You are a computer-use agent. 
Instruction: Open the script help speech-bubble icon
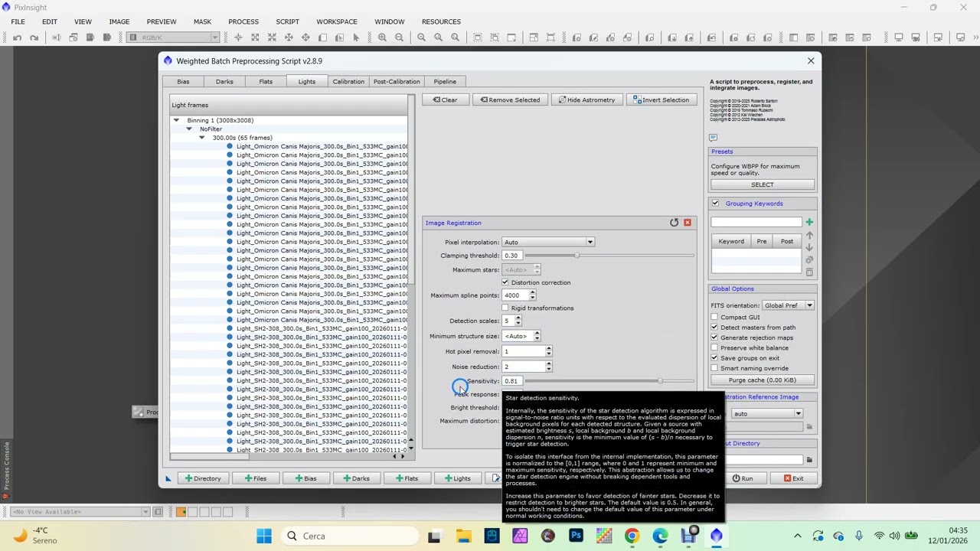714,138
